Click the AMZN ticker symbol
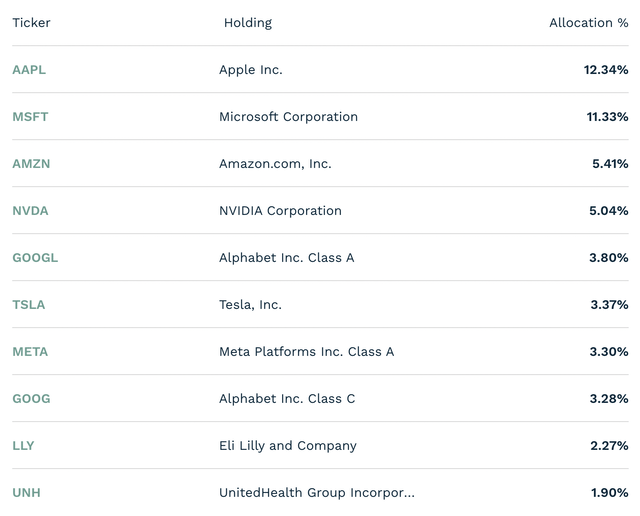 point(31,164)
